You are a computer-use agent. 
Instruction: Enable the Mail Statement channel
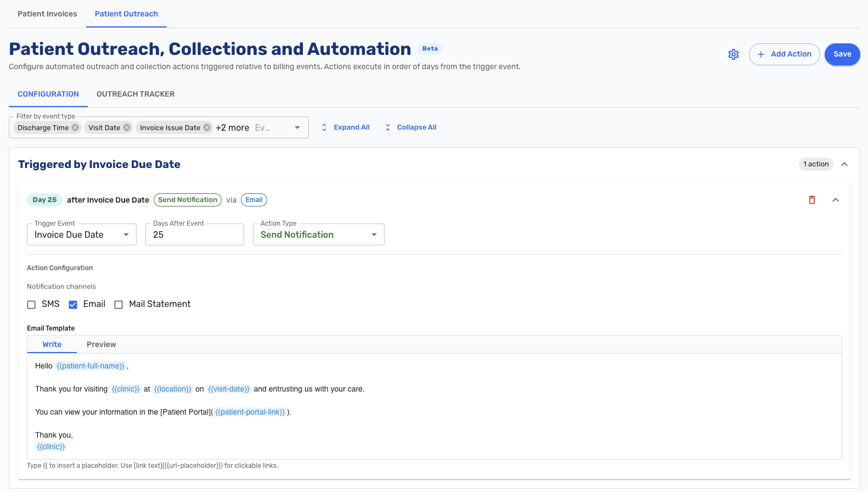click(x=119, y=305)
